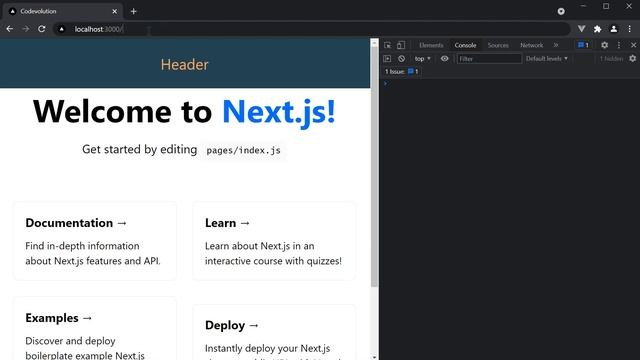
Task: Open DevTools customize three-dot menu
Action: coord(619,45)
